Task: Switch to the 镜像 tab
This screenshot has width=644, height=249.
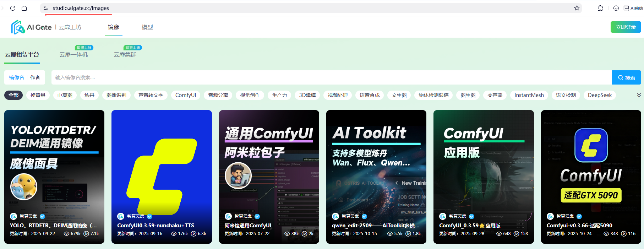Action: (114, 27)
